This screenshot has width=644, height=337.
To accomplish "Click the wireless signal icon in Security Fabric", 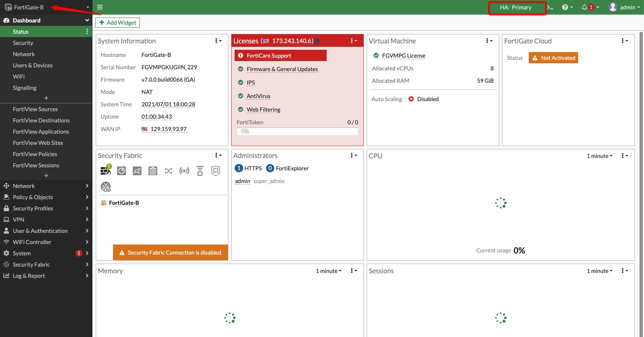I will click(x=184, y=171).
